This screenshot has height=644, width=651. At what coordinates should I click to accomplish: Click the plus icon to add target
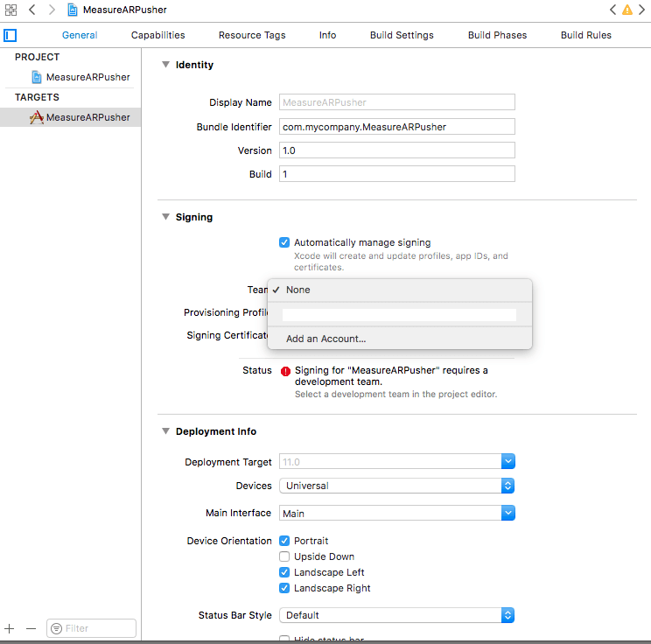(x=10, y=628)
